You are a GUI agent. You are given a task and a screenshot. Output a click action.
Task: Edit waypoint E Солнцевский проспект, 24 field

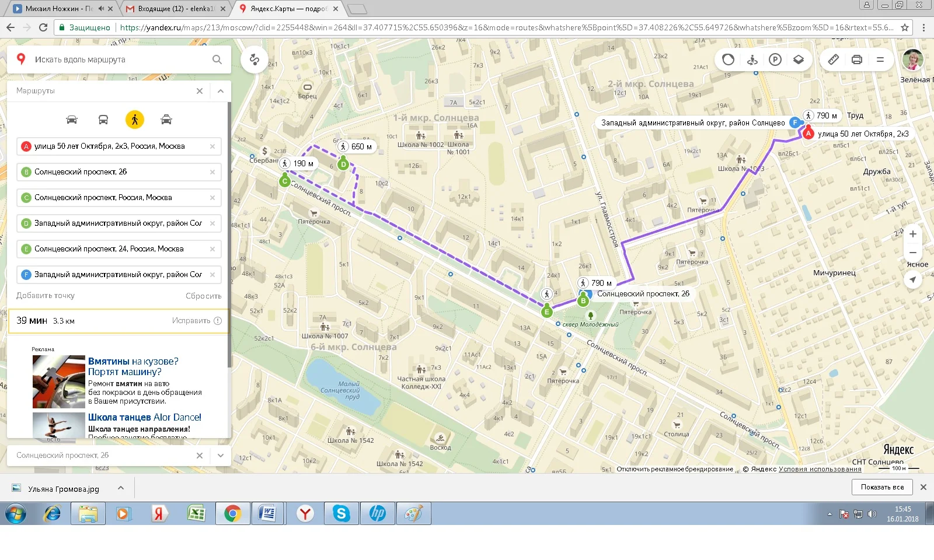tap(119, 249)
